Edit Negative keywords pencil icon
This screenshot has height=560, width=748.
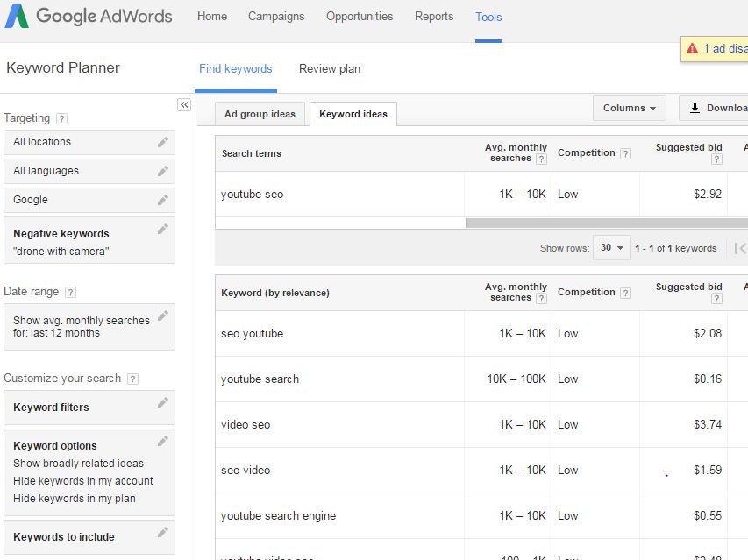(x=163, y=230)
